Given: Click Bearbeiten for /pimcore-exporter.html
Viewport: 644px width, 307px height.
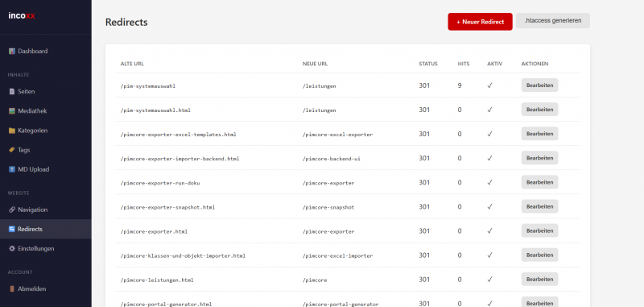Looking at the screenshot, I should (x=539, y=231).
